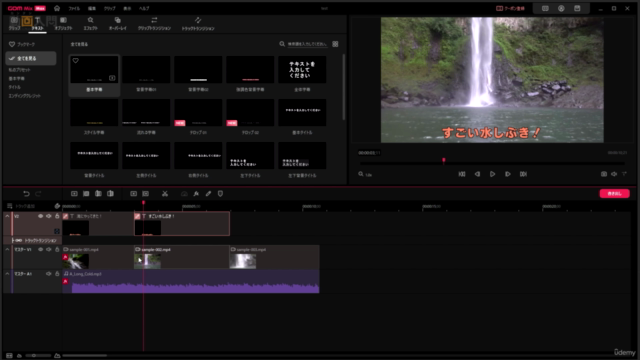Jump to the start of the preview

tap(462, 174)
